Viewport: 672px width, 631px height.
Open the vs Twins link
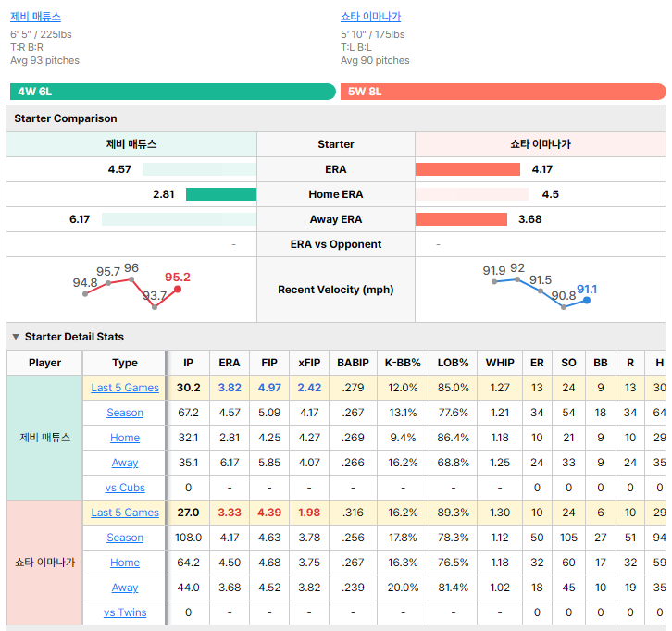point(125,612)
